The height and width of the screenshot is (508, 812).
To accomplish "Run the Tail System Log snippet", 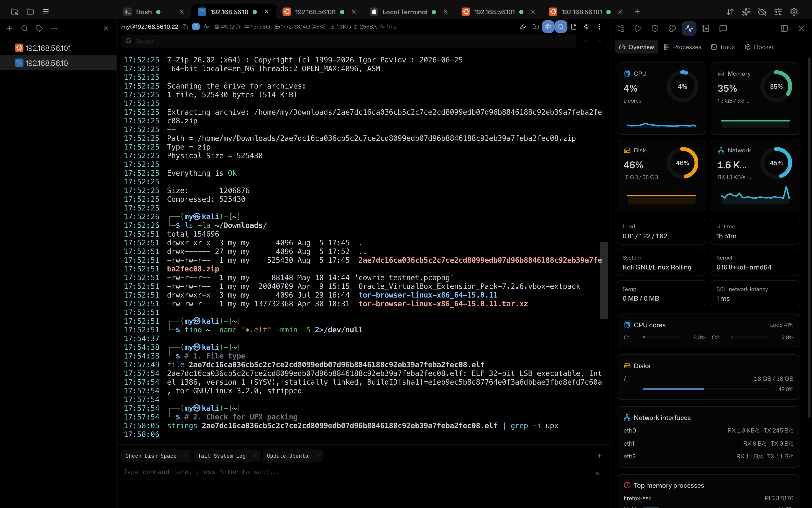I will pyautogui.click(x=221, y=456).
